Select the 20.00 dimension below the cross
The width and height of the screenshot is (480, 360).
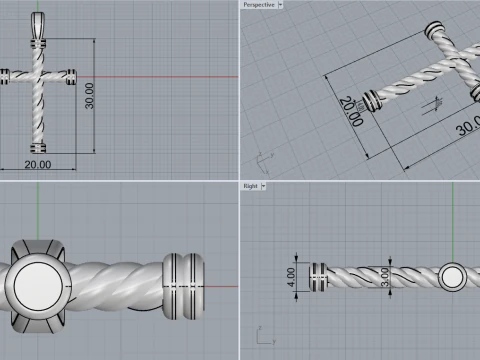pyautogui.click(x=38, y=165)
